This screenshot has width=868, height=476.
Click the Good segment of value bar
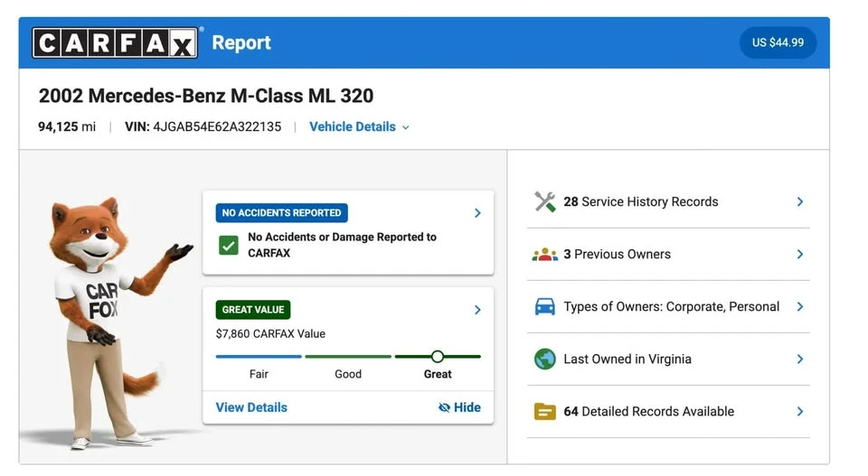(x=348, y=357)
